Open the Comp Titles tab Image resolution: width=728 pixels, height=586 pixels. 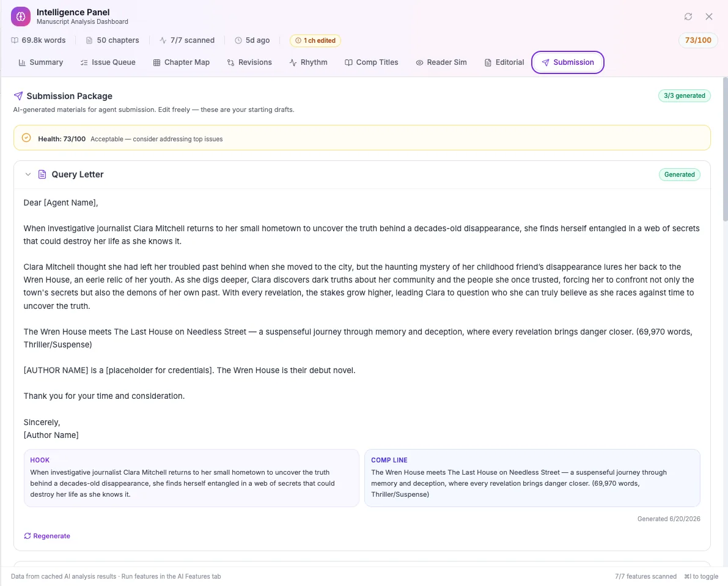click(372, 62)
